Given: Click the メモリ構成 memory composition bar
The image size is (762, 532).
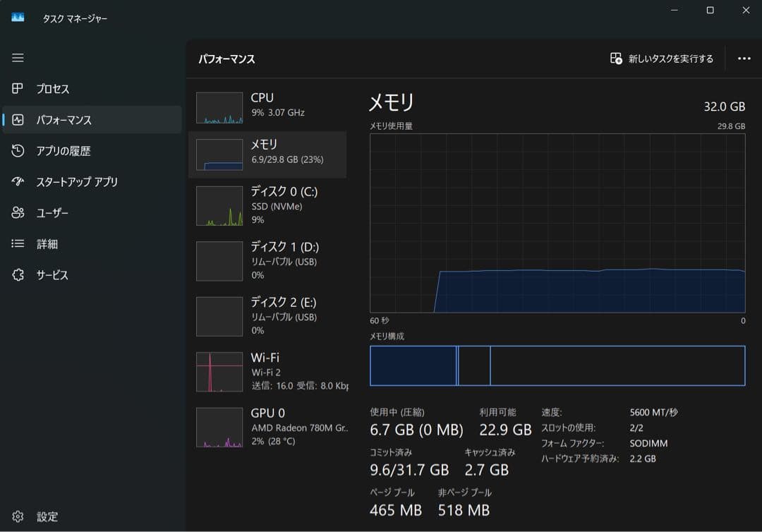Looking at the screenshot, I should [x=557, y=365].
